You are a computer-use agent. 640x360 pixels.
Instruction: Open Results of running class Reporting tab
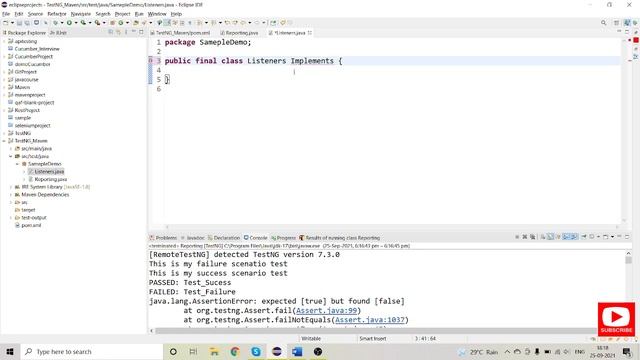(340, 238)
